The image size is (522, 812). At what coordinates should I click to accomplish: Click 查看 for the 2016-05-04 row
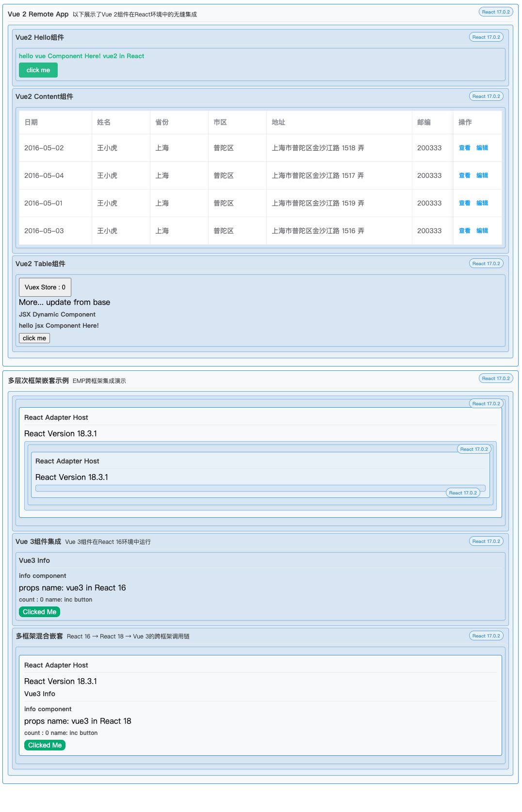(x=464, y=175)
